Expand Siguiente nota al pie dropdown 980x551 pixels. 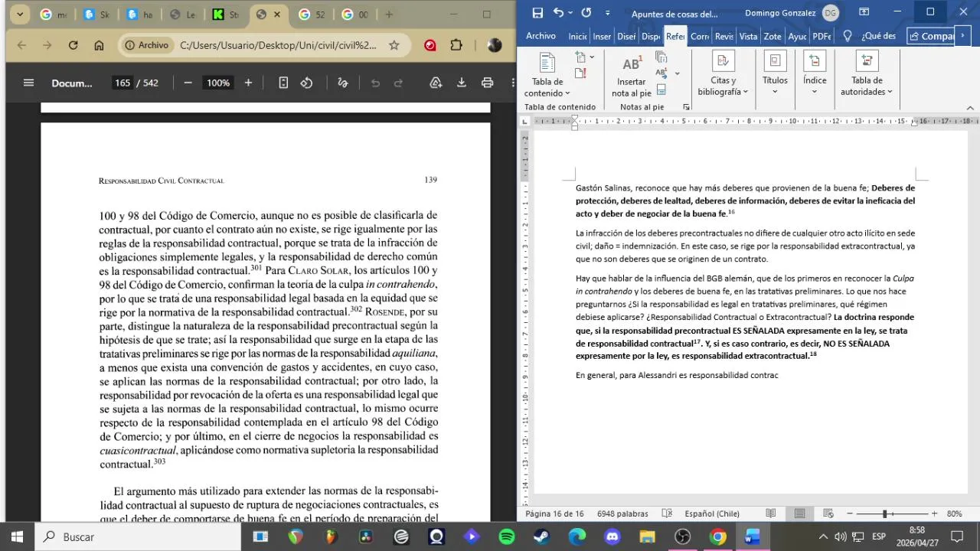pos(677,73)
